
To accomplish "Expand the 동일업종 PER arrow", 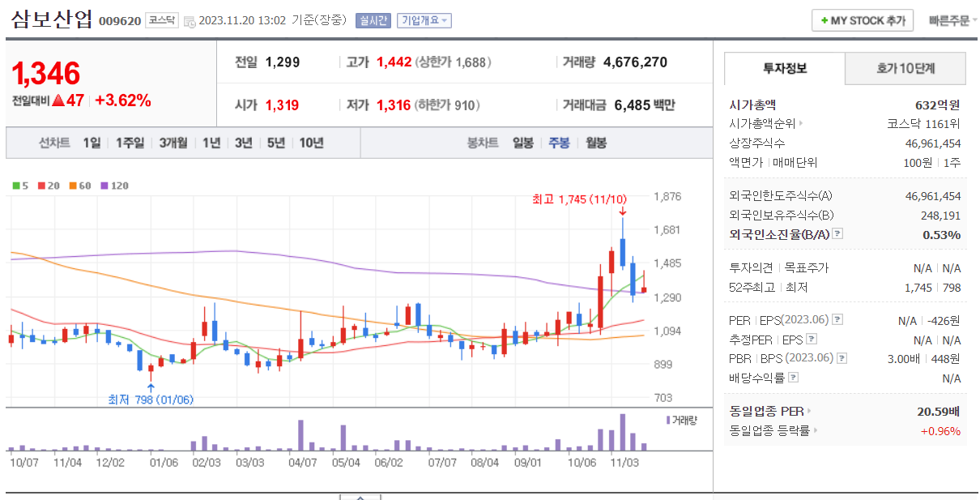I will [x=809, y=412].
